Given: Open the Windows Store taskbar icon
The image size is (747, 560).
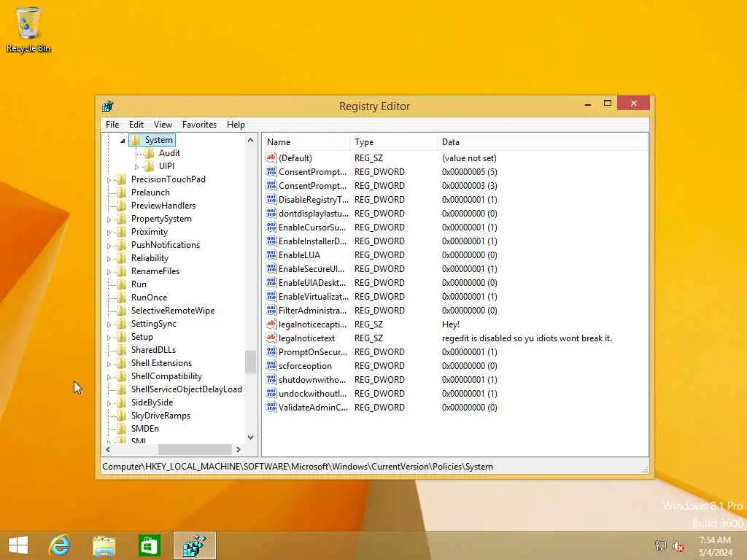Looking at the screenshot, I should click(x=149, y=545).
